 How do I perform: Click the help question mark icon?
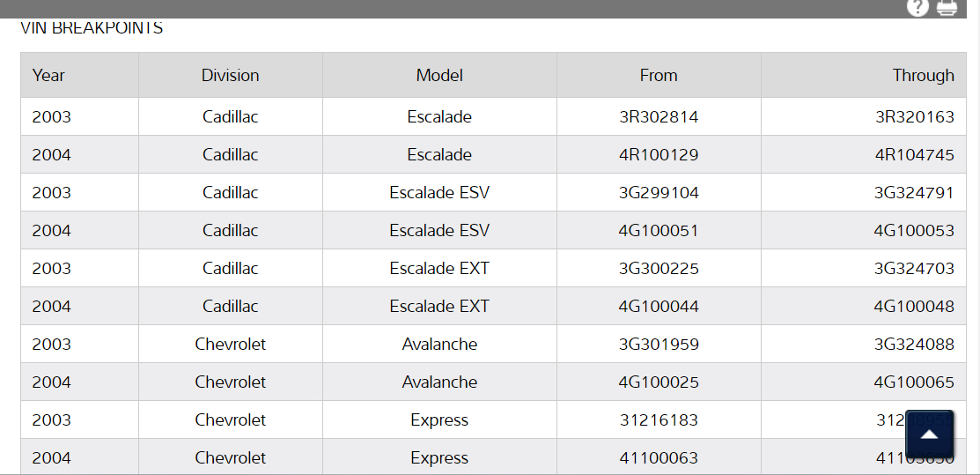click(x=917, y=7)
